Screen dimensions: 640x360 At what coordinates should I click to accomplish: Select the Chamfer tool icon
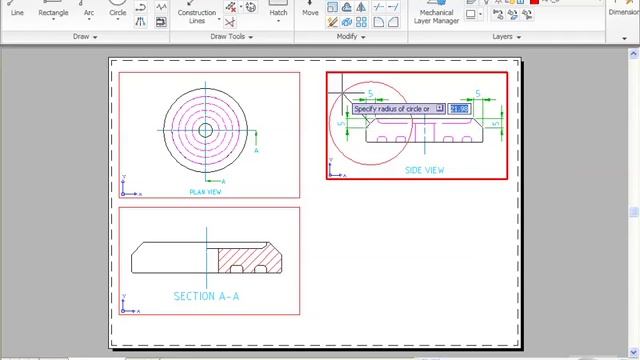(393, 22)
